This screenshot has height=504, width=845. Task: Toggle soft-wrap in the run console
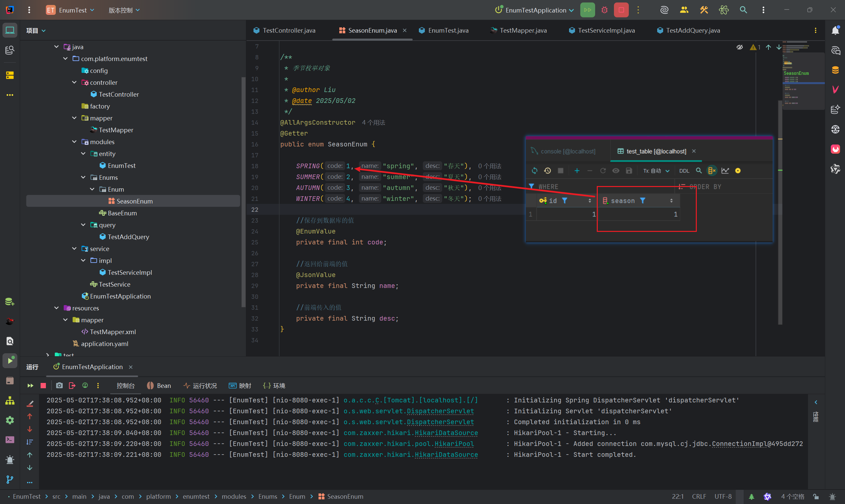[x=30, y=442]
